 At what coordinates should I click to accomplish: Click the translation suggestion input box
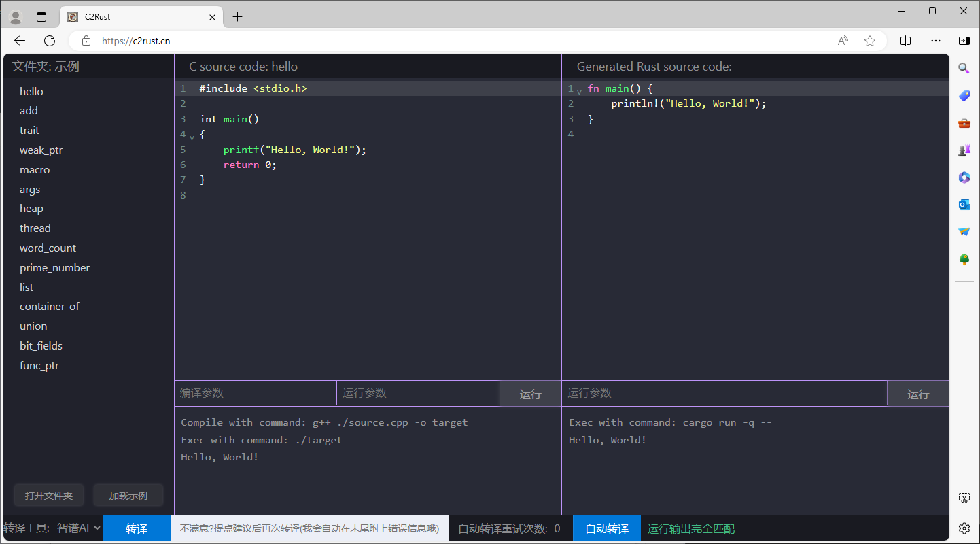[310, 528]
